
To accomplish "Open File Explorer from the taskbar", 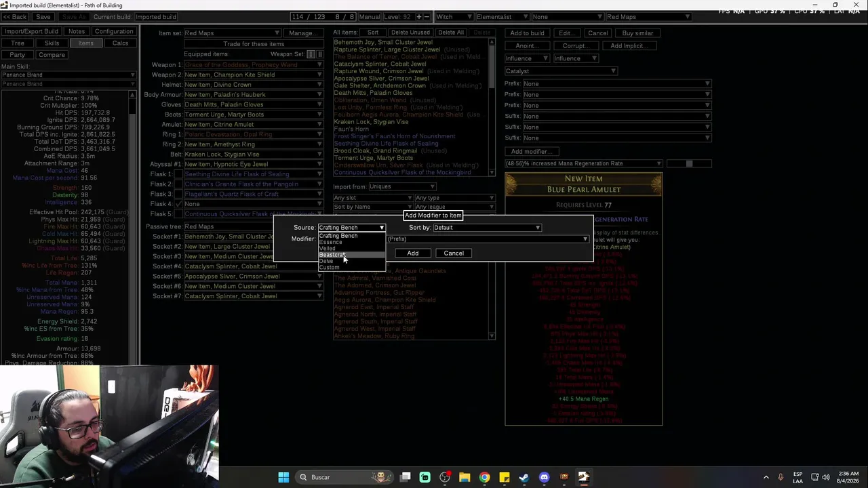I will click(x=465, y=477).
